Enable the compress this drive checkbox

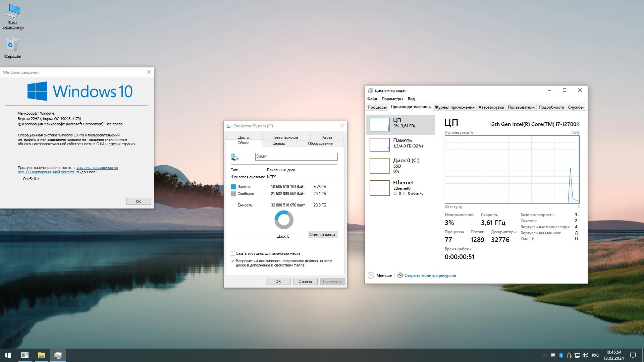[x=233, y=253]
